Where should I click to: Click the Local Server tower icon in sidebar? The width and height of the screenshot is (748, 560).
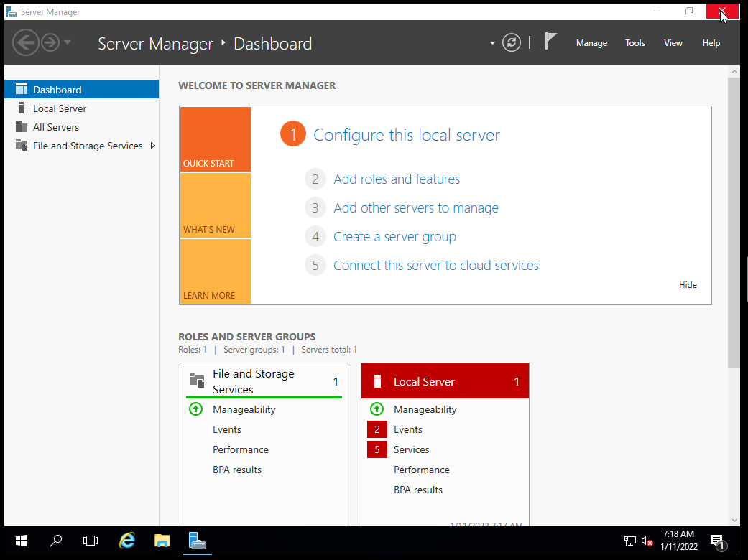21,108
